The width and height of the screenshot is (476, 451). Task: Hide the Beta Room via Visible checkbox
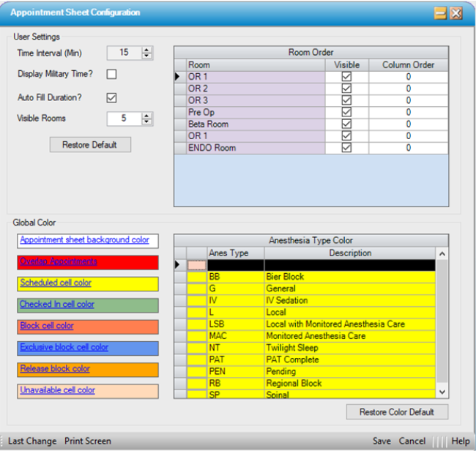click(x=346, y=124)
